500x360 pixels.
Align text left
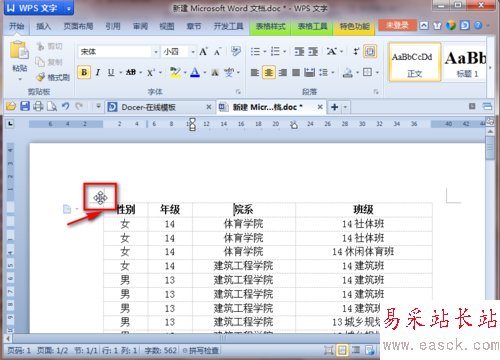[x=255, y=72]
